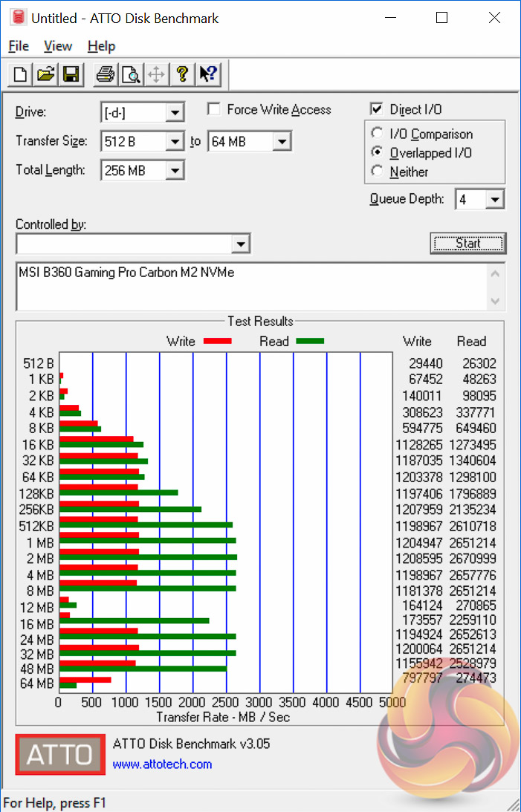Select the Neither radio button

coord(378,171)
